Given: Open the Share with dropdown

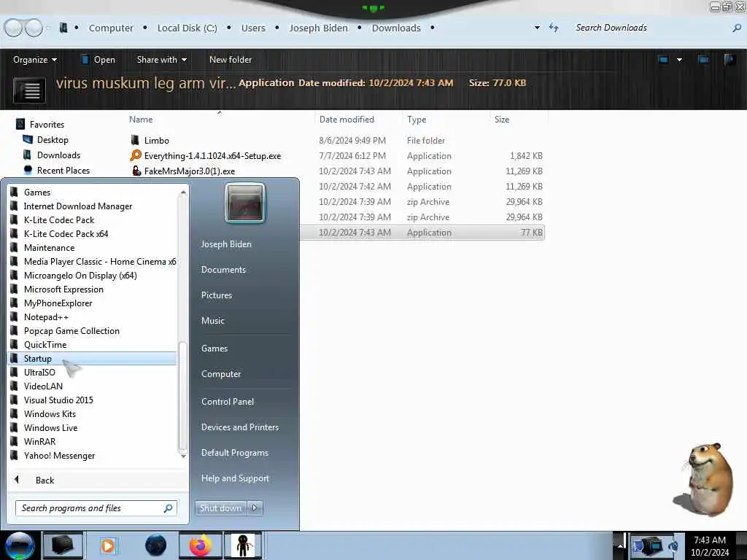Looking at the screenshot, I should tap(161, 60).
